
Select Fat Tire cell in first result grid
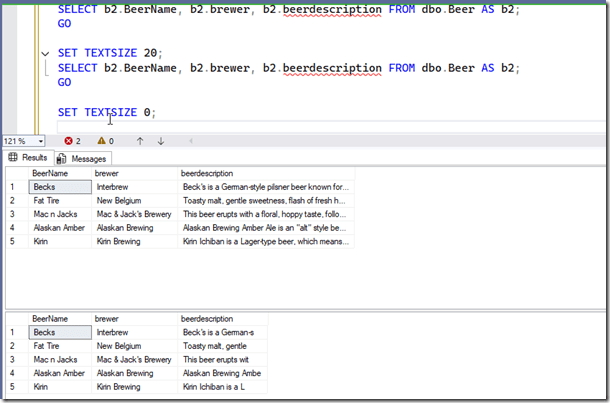click(x=60, y=201)
